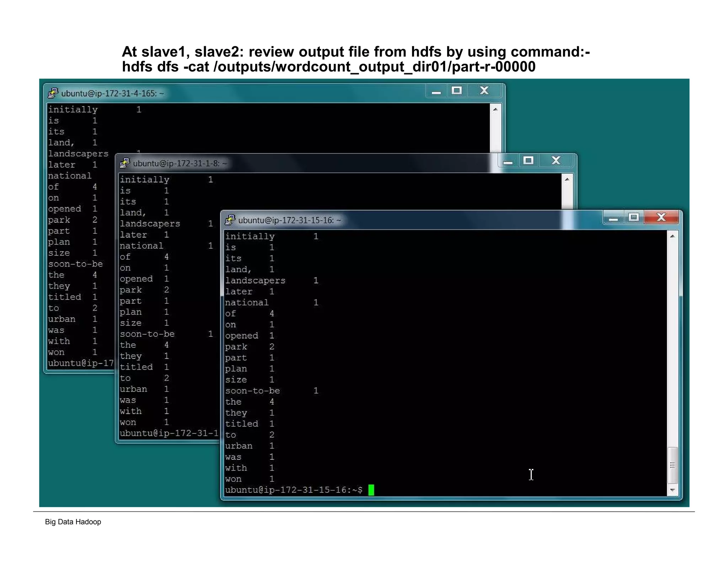Click title text ubuntu@ip-172-31-15-16: ~
Image resolution: width=728 pixels, height=562 pixels.
289,220
